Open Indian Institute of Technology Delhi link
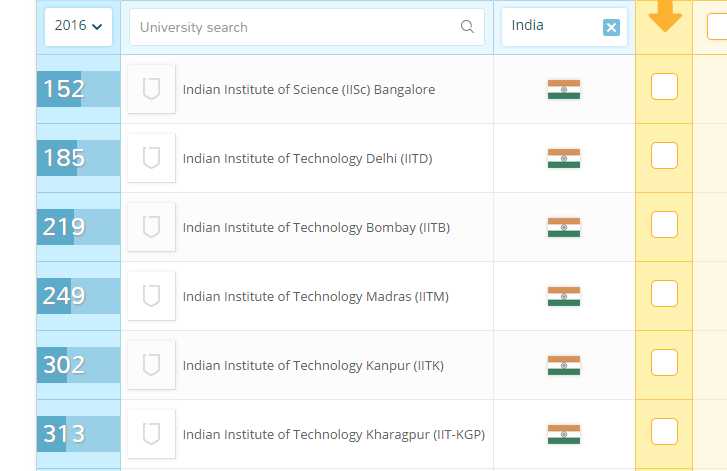This screenshot has width=727, height=471. tap(307, 159)
